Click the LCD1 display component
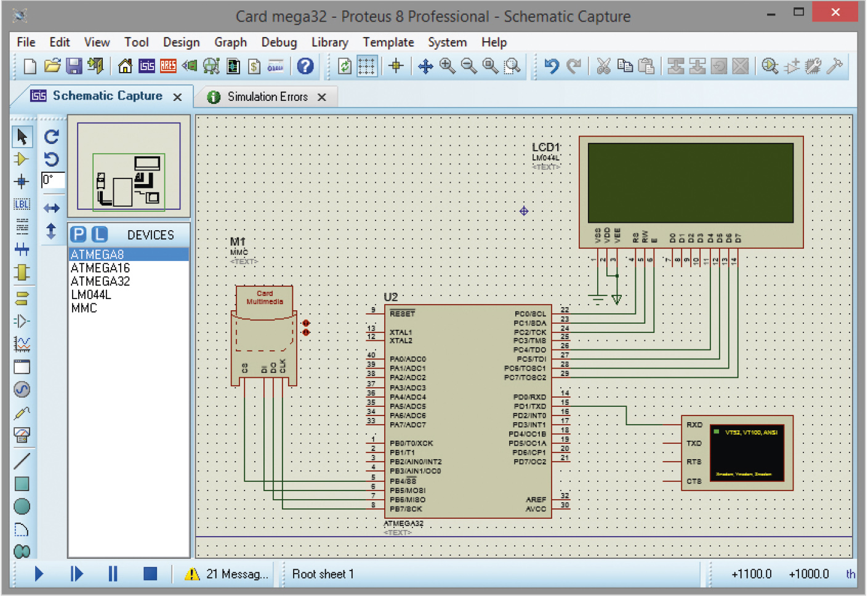 [x=691, y=191]
